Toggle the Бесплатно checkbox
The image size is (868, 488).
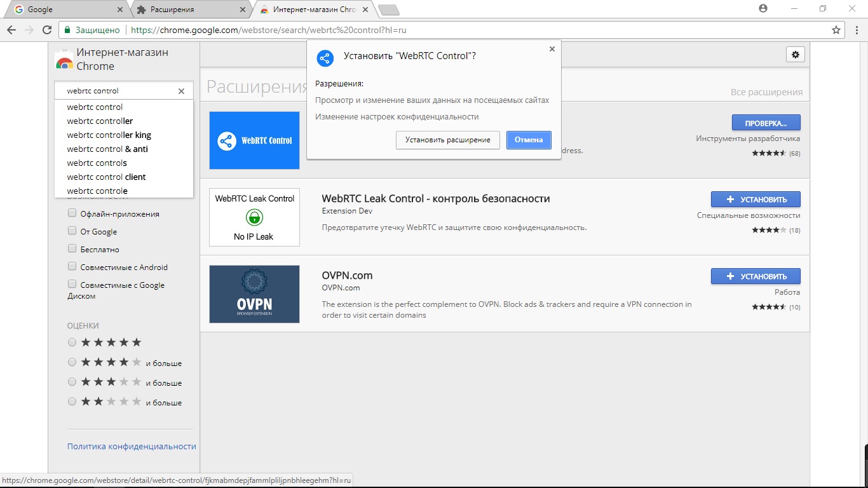[72, 249]
